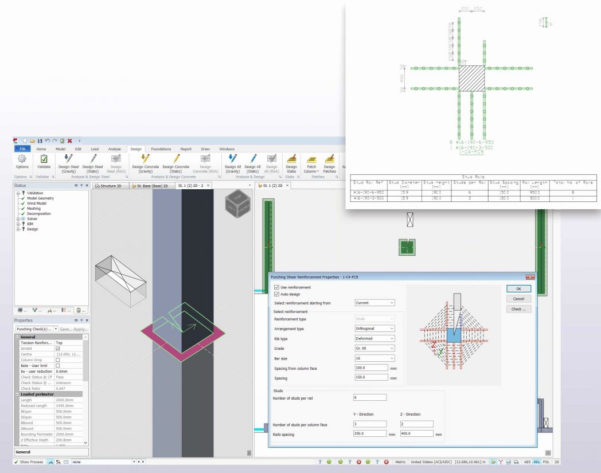Click the Cancel button in the dialog
Viewport: 601px width, 473px height.
[x=517, y=299]
